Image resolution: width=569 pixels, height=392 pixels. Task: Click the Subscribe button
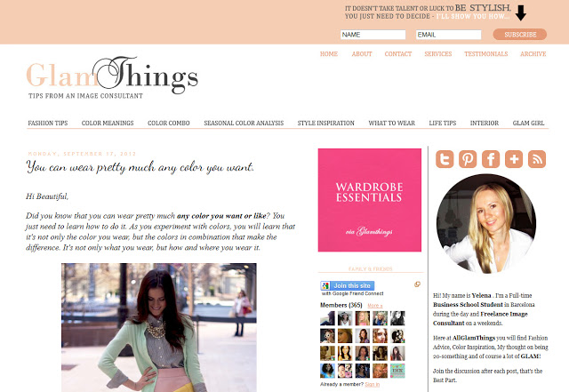tap(519, 35)
